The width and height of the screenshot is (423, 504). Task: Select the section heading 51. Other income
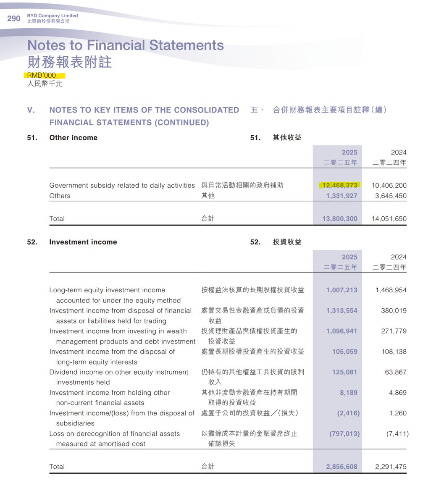coord(74,137)
